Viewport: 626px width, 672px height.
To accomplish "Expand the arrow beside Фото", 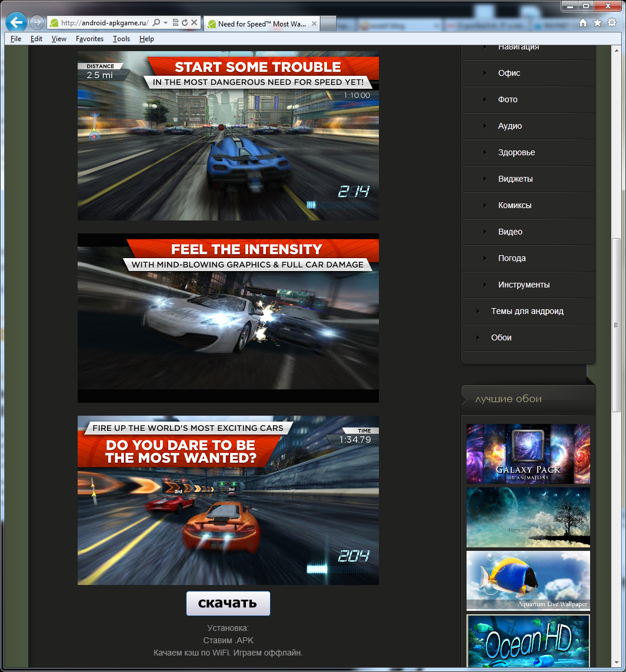I will coord(485,99).
